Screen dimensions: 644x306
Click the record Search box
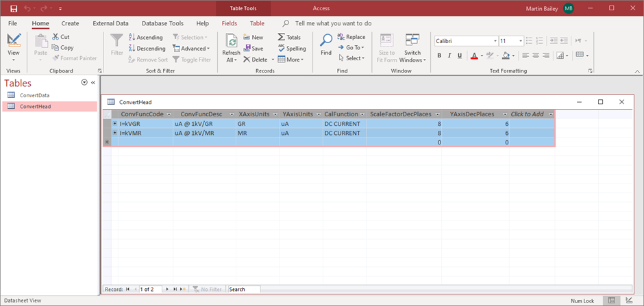pyautogui.click(x=244, y=290)
